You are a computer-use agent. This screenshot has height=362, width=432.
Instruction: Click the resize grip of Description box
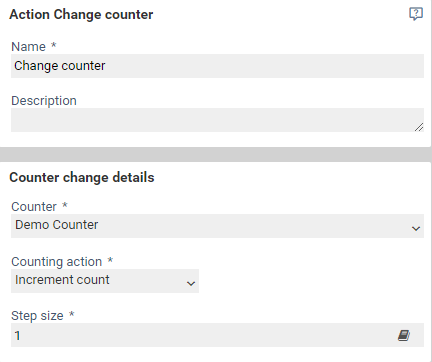[419, 127]
